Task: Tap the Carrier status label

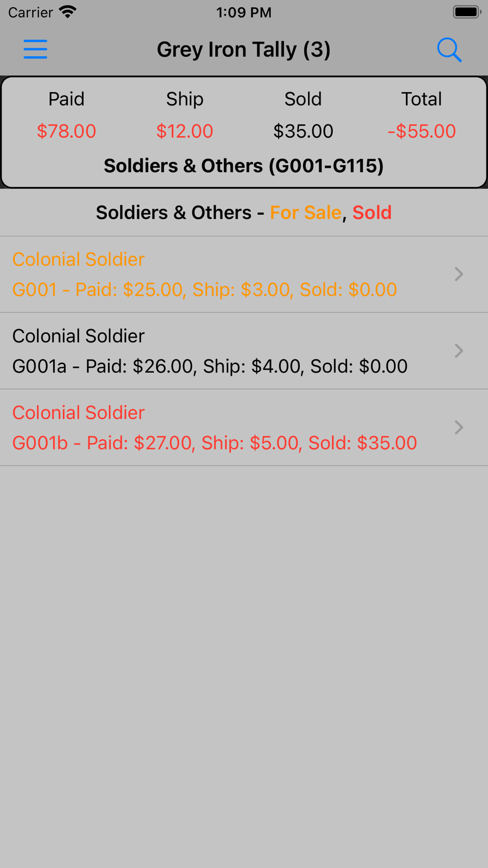Action: coord(30,12)
